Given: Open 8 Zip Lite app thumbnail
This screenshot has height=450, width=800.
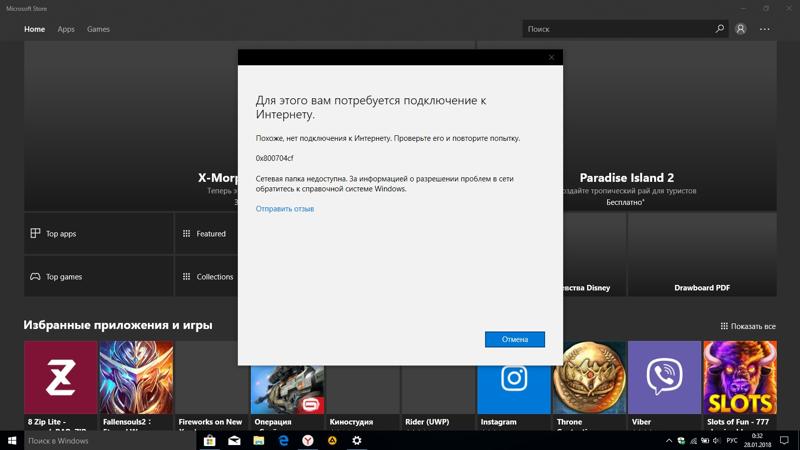Looking at the screenshot, I should [61, 378].
